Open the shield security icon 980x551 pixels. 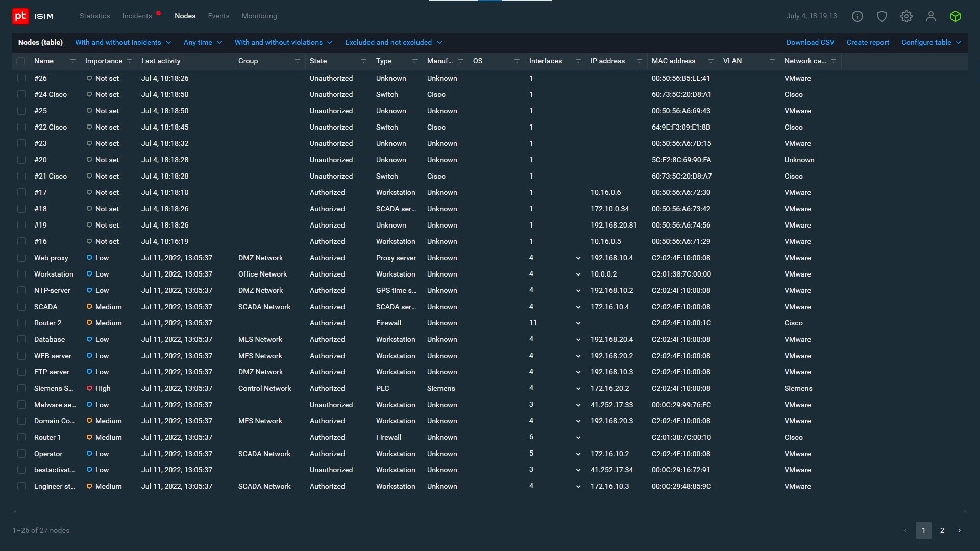(x=882, y=16)
